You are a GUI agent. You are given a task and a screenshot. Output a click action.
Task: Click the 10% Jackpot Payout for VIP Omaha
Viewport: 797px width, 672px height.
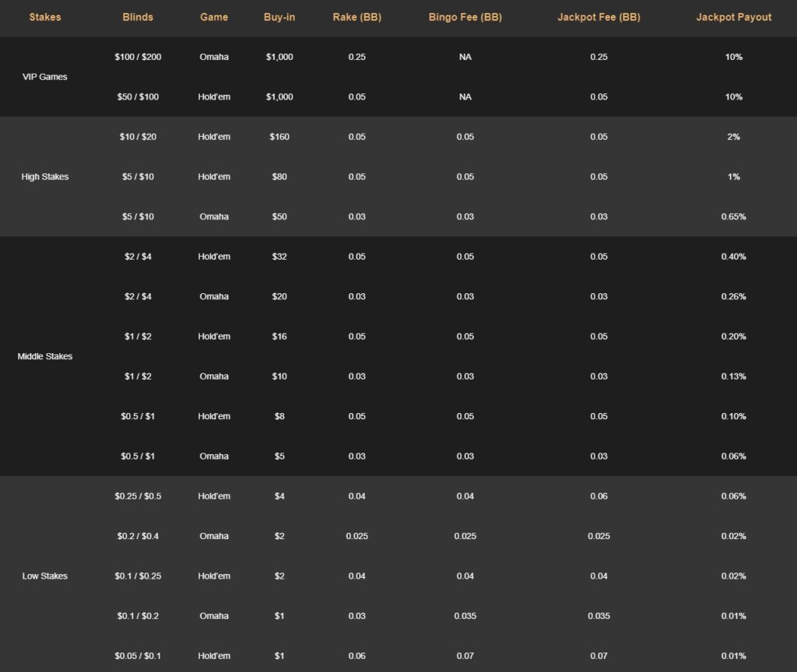coord(732,57)
